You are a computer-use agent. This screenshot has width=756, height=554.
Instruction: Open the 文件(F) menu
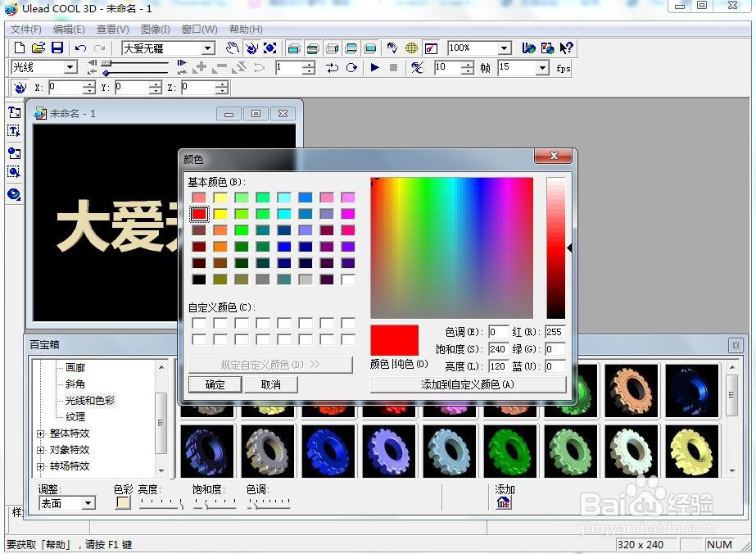26,30
